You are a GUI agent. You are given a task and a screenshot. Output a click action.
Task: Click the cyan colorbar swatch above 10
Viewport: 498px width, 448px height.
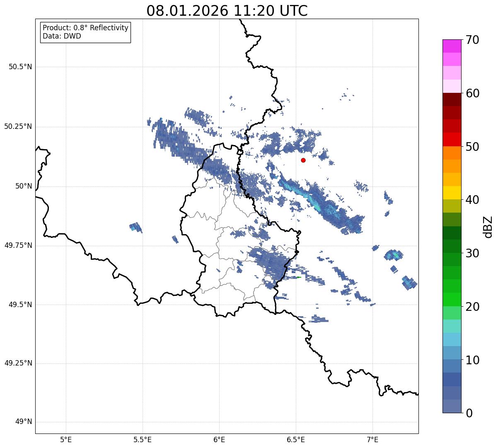(x=452, y=339)
